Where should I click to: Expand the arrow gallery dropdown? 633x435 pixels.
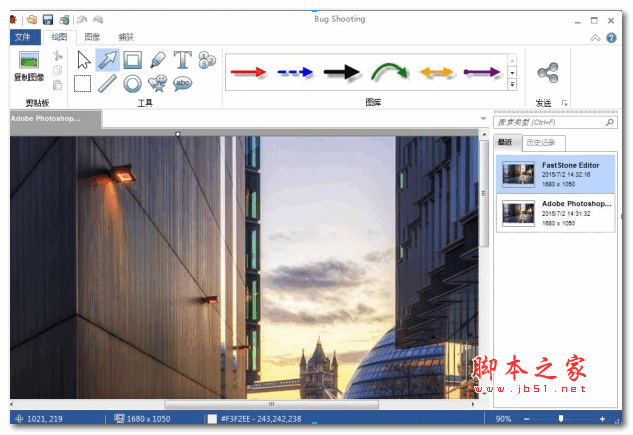point(512,84)
